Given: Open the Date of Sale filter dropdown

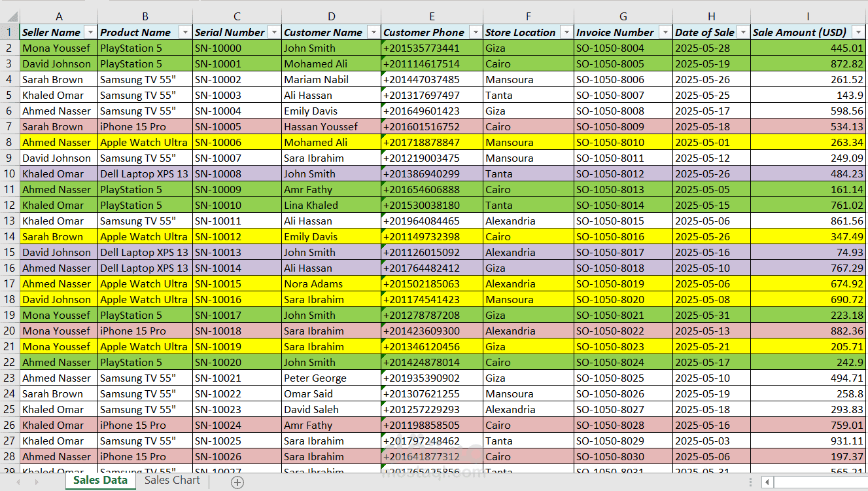Looking at the screenshot, I should tap(742, 32).
